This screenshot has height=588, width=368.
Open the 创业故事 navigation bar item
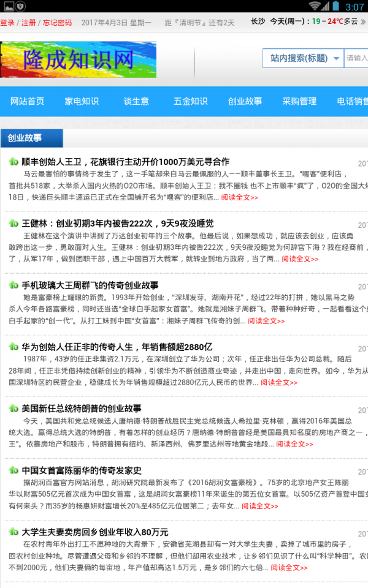(245, 101)
